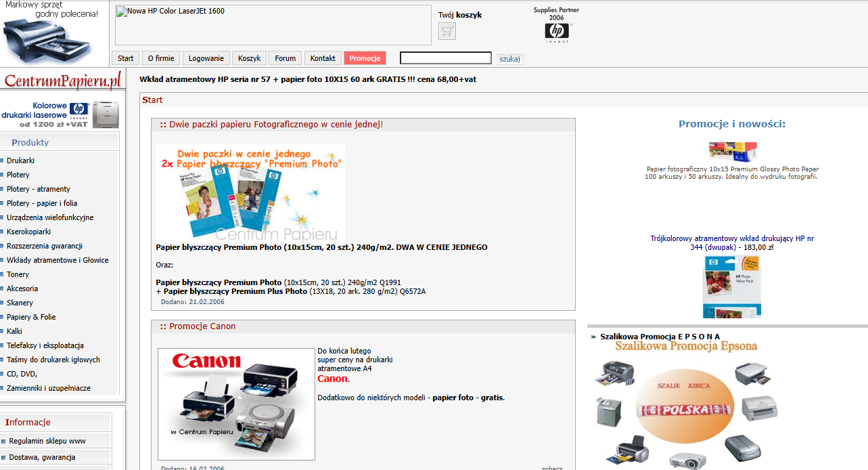Open the shopping cart icon
The height and width of the screenshot is (470, 868).
tap(447, 31)
